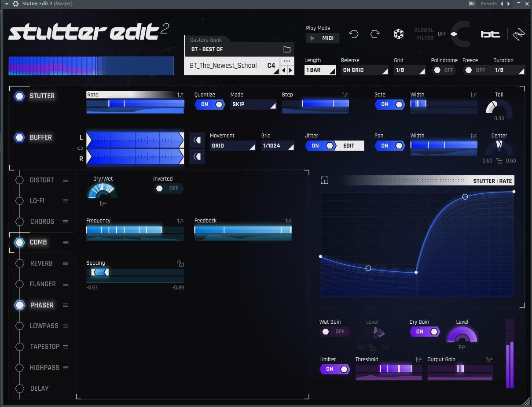Open the Buffer Movement GRID dropdown
This screenshot has height=407, width=532.
pos(233,146)
